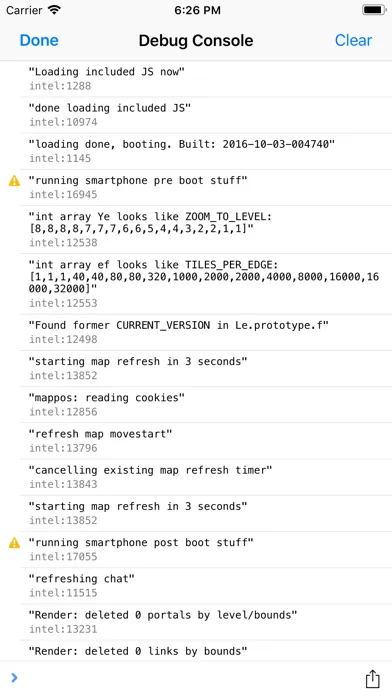Tap the Wi-Fi icon in status bar
The image size is (392, 696).
[54, 10]
